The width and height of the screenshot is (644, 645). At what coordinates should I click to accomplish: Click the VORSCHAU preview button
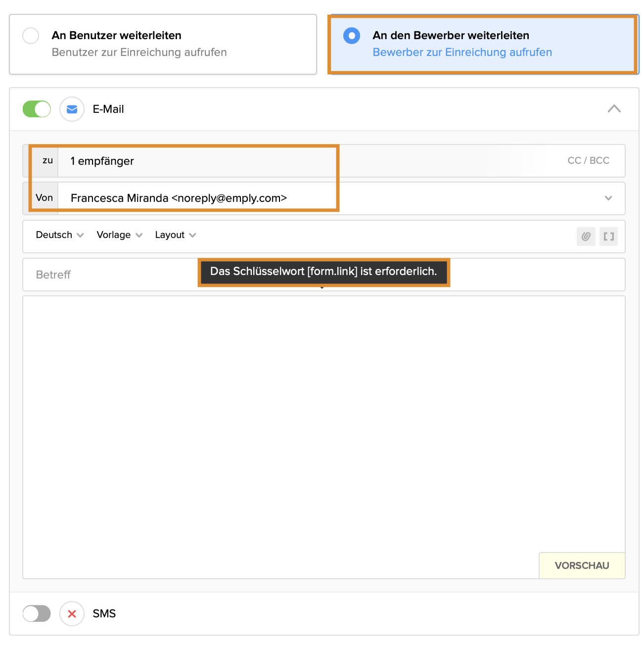[x=582, y=565]
